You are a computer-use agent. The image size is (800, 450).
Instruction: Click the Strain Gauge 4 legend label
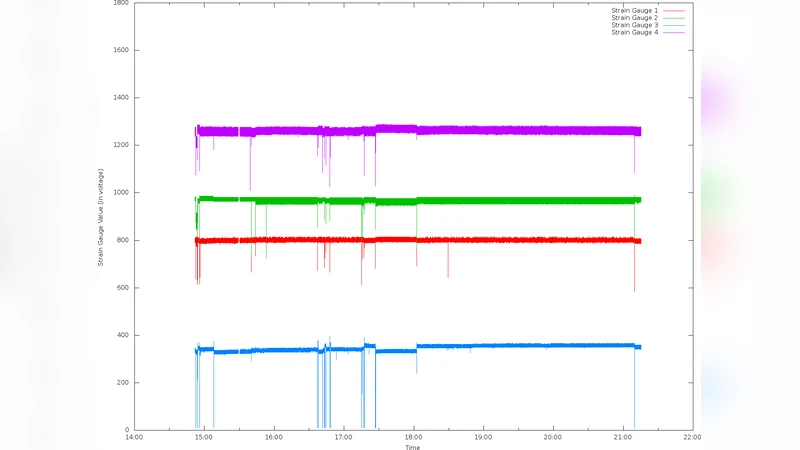(x=634, y=32)
